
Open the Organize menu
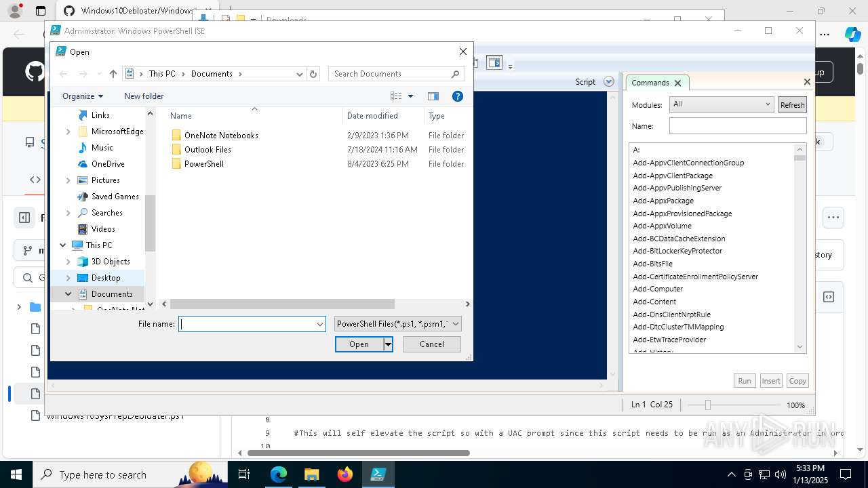click(x=83, y=96)
